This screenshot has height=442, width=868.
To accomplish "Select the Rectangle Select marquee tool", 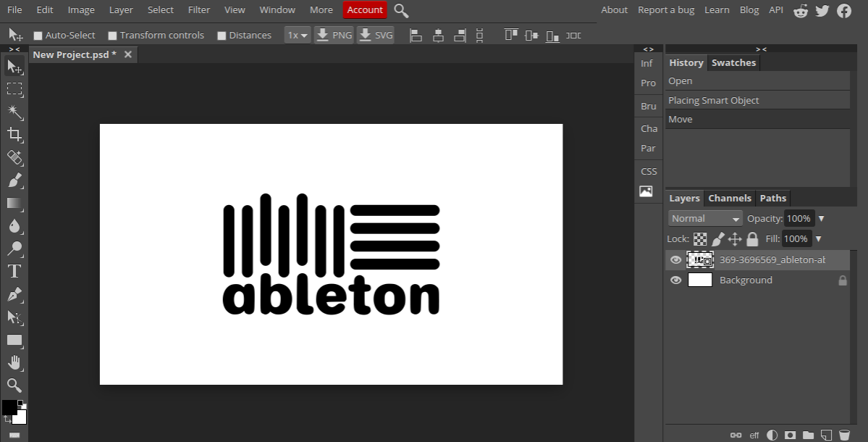I will 14,88.
